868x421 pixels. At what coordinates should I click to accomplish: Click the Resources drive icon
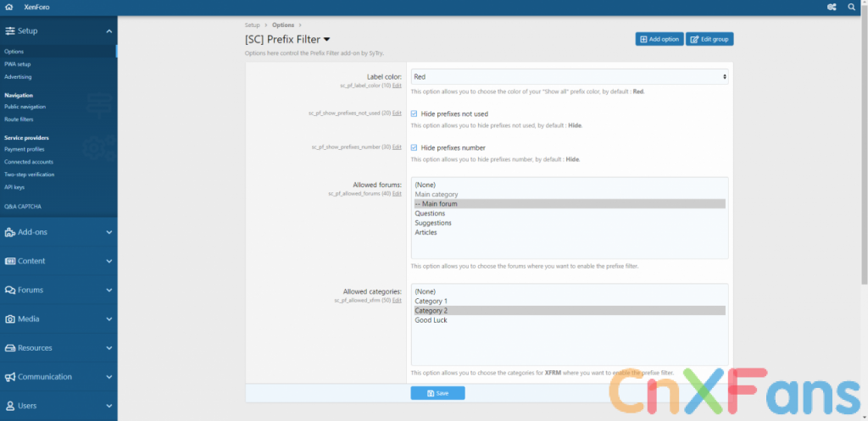(9, 348)
